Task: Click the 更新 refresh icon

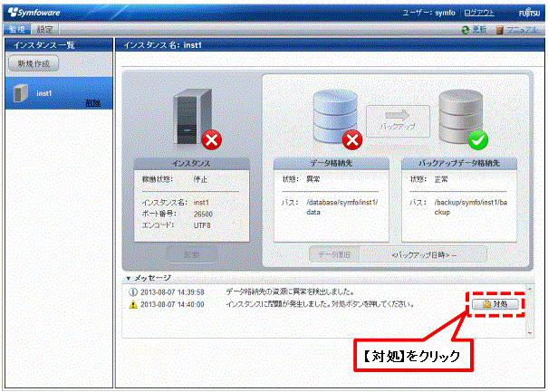Action: tap(466, 30)
